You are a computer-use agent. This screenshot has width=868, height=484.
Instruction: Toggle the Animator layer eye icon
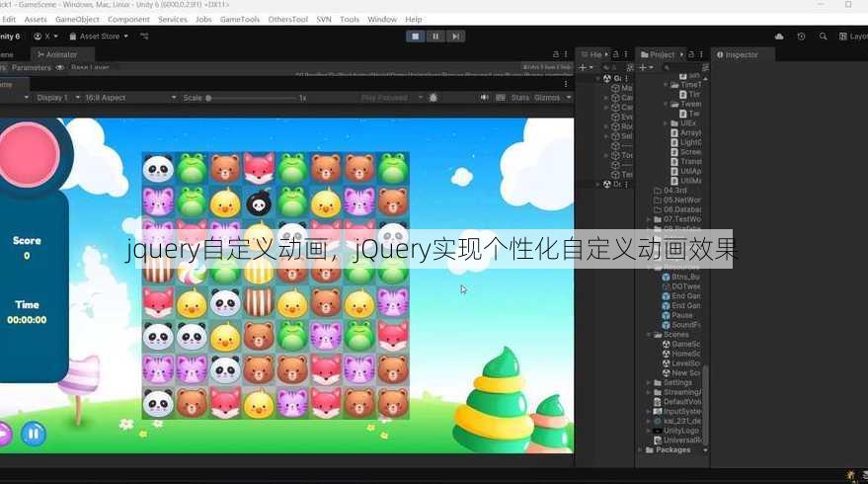tap(60, 67)
